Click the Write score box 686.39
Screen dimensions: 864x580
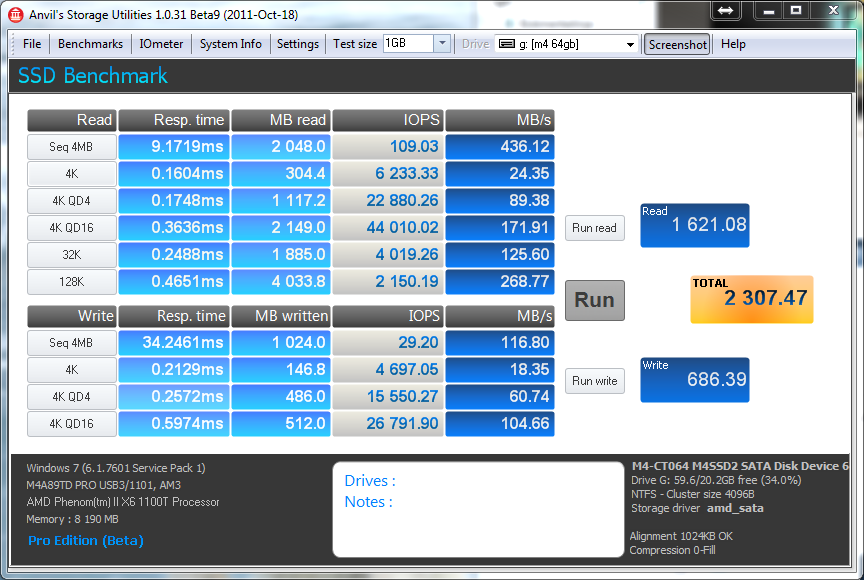coord(694,380)
